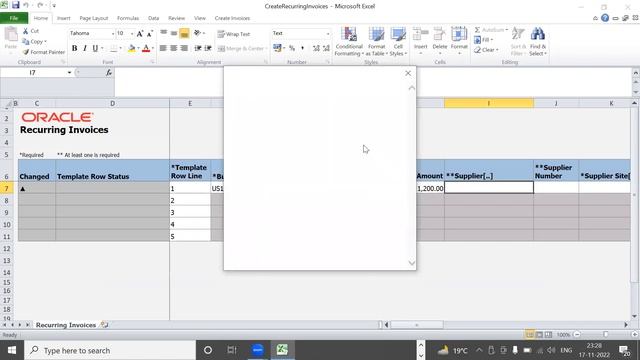Screen dimensions: 640x360
Task: Open the Fill dropdown in Editing group
Action: point(484,40)
